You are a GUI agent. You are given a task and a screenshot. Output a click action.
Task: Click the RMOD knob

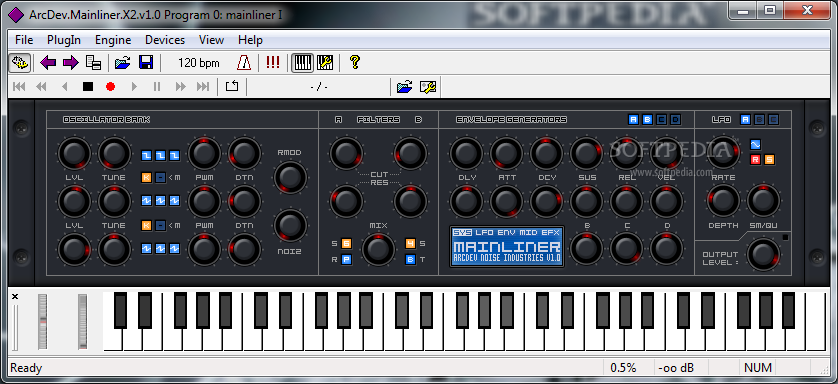(290, 177)
